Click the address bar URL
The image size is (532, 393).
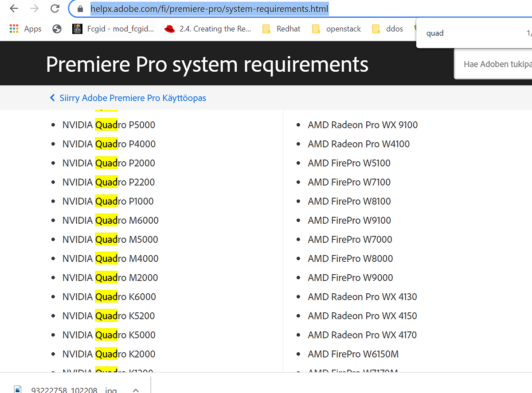pos(210,8)
